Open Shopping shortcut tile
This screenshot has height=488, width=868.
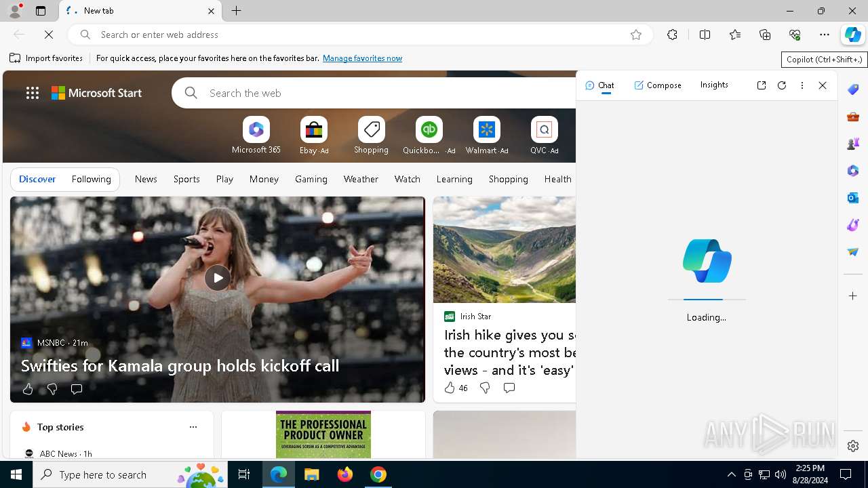coord(372,136)
